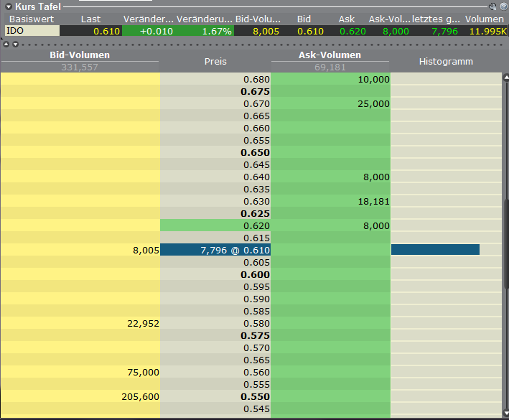Screen dimensions: 509x420
Task: Click the Preis column header
Action: pyautogui.click(x=215, y=61)
